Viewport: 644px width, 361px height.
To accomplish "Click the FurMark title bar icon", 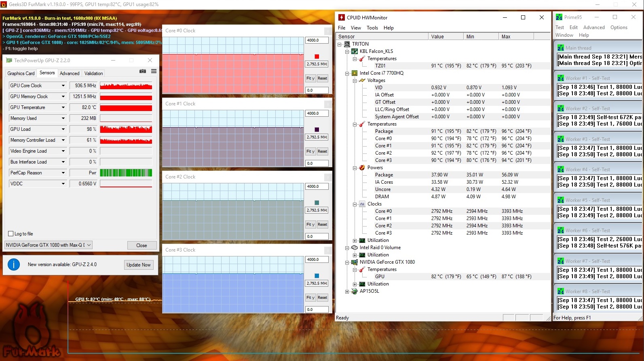I will click(x=4, y=4).
